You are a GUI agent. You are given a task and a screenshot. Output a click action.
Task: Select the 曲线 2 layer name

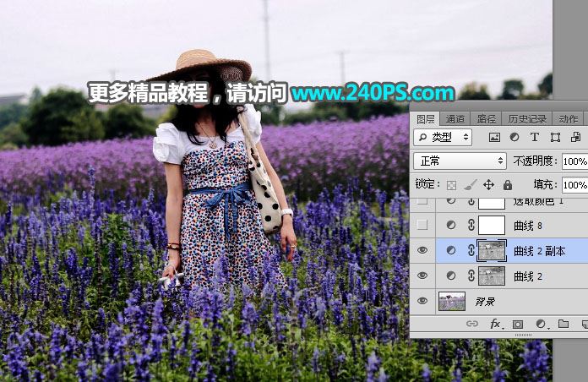528,276
